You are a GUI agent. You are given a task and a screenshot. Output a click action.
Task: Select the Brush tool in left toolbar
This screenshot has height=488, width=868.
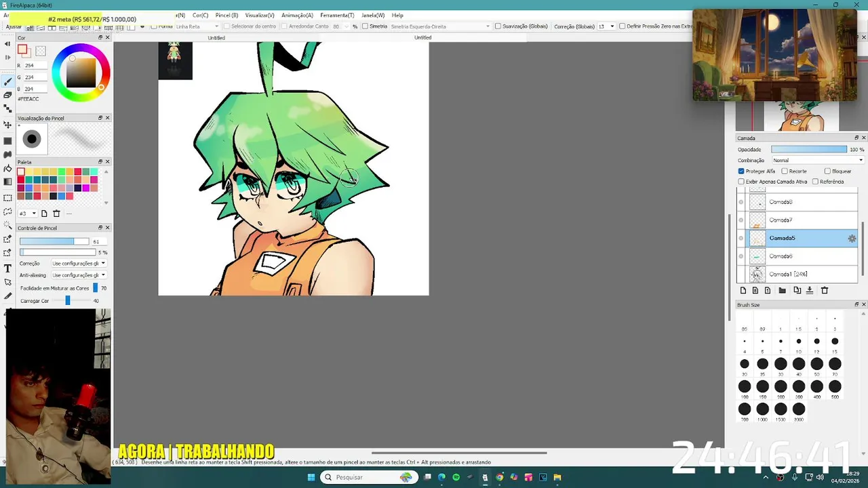point(7,81)
